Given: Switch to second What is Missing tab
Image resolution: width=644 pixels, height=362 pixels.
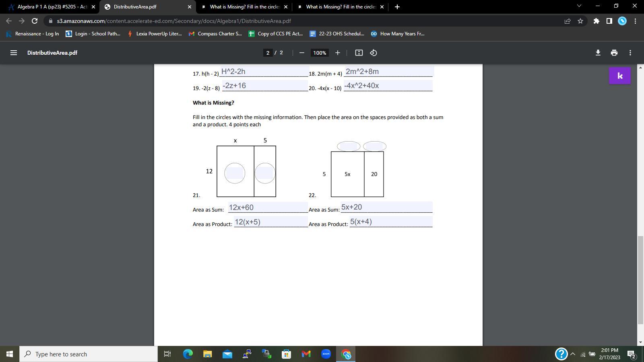Looking at the screenshot, I should [341, 7].
